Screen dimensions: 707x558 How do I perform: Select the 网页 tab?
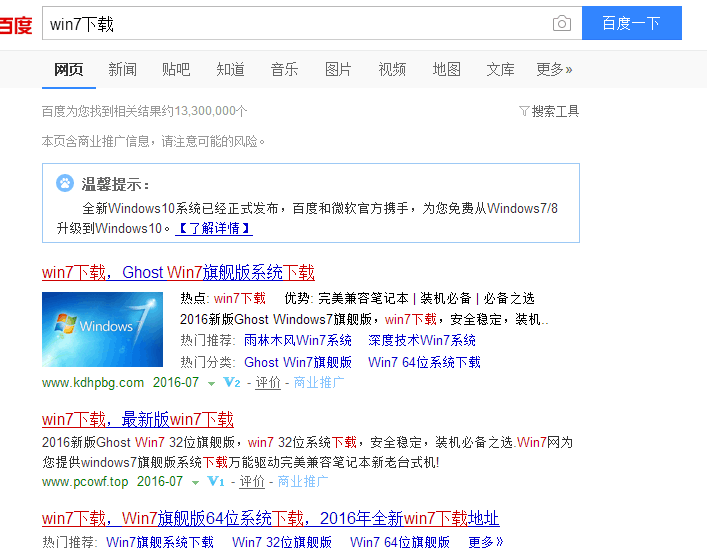pos(69,69)
